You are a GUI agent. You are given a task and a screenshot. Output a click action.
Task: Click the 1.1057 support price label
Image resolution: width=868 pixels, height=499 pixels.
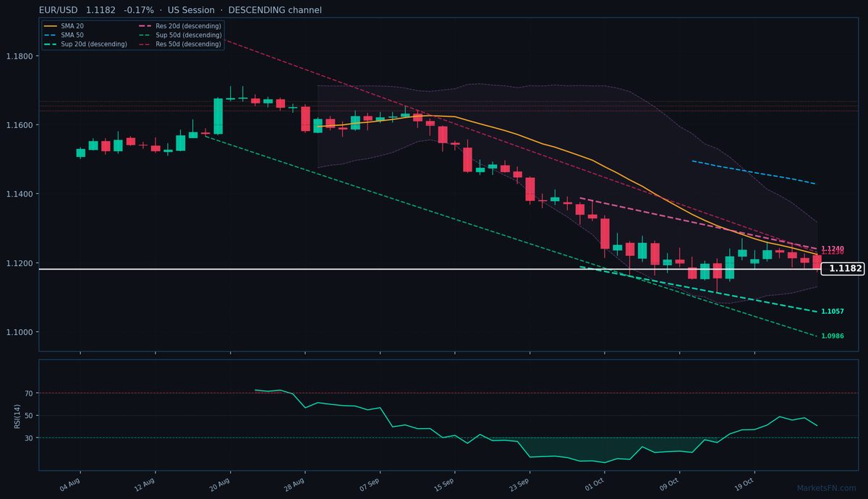pos(833,311)
